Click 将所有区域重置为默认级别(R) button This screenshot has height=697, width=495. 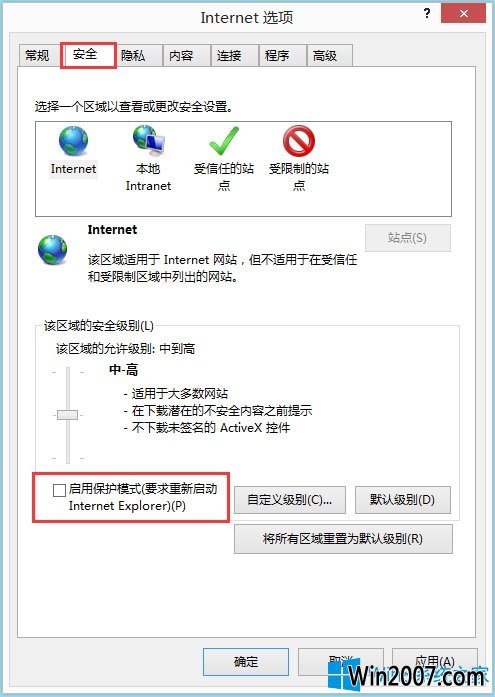(343, 539)
